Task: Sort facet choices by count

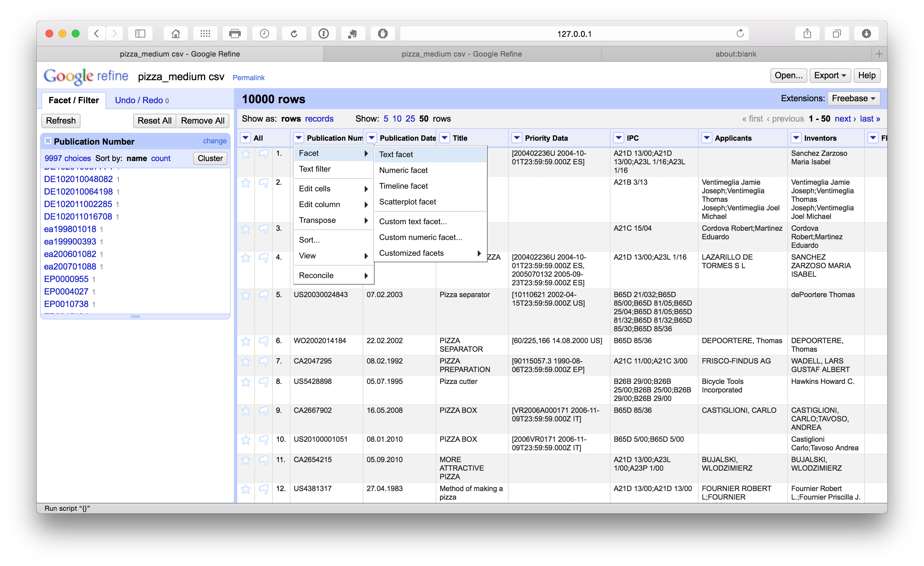Action: (160, 158)
